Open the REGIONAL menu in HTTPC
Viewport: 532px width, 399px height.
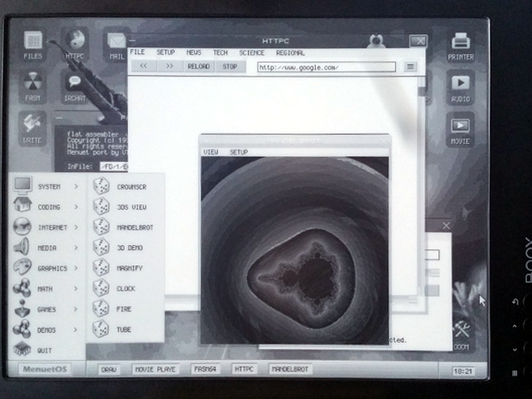(x=290, y=53)
